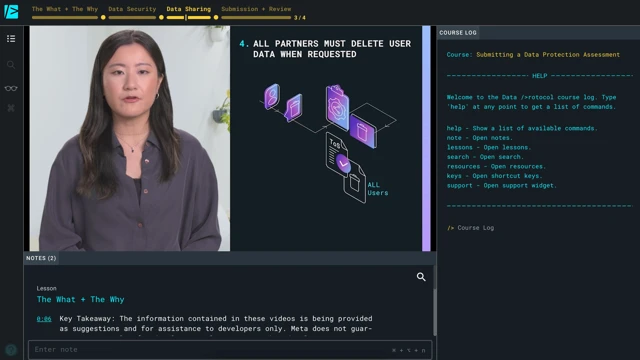This screenshot has height=360, width=640.
Task: Click the progress dot after Data Security
Action: 161,18
